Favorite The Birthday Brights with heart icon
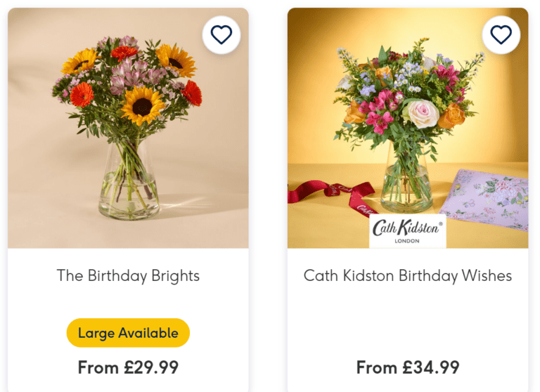The height and width of the screenshot is (392, 540). coord(221,34)
